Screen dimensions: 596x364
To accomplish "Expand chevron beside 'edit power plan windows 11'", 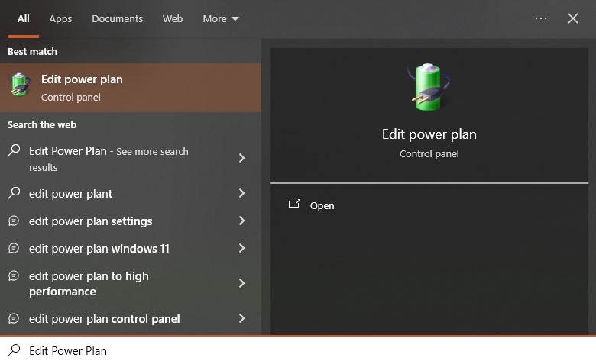I will point(241,248).
